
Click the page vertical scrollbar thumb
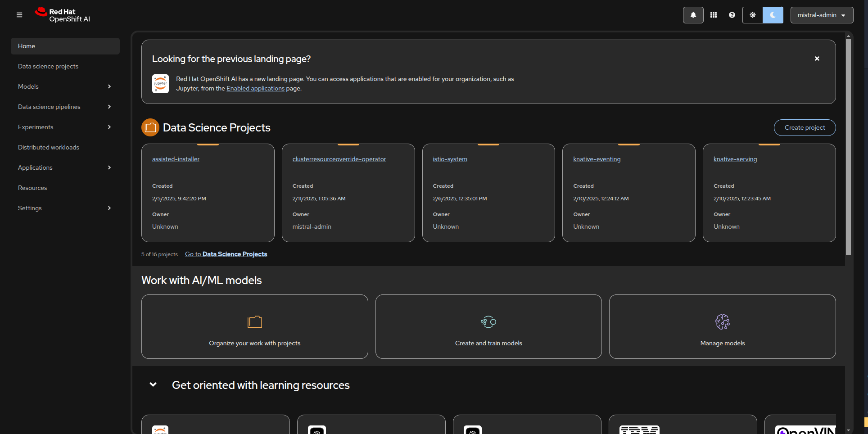848,147
